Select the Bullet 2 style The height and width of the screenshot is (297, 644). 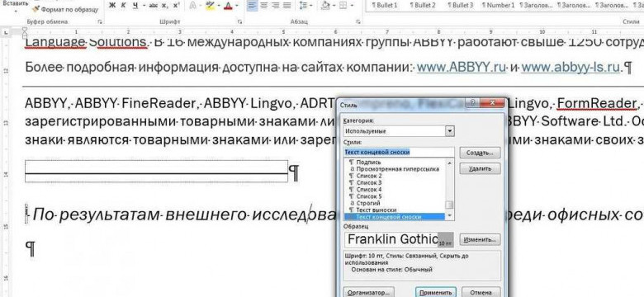click(424, 5)
